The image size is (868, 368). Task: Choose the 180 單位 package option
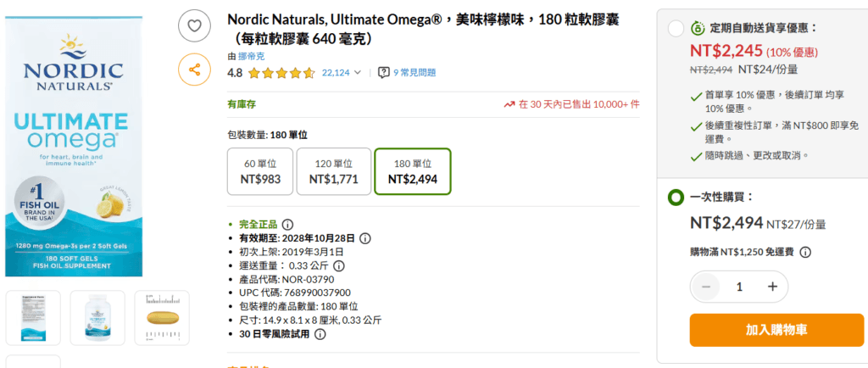pyautogui.click(x=412, y=171)
